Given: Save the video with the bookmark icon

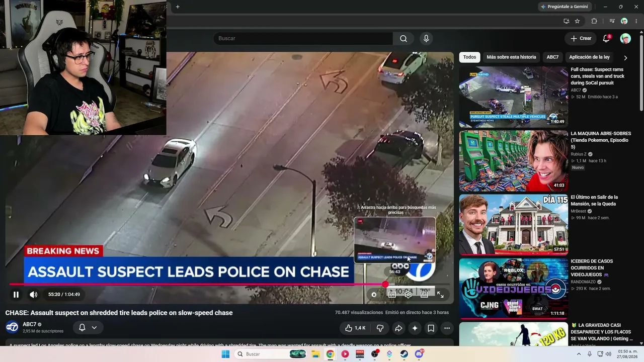Looking at the screenshot, I should (431, 328).
